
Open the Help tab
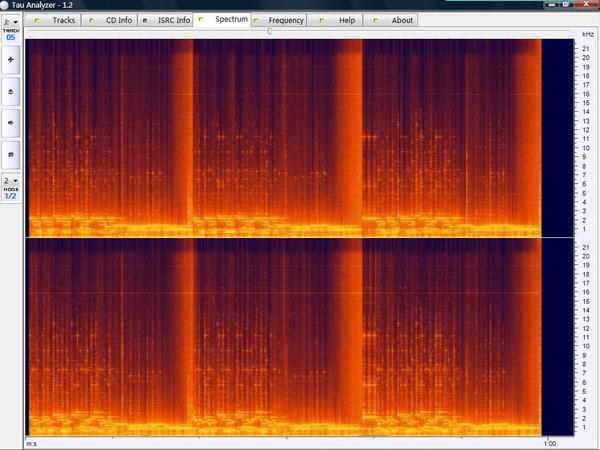tap(334, 20)
